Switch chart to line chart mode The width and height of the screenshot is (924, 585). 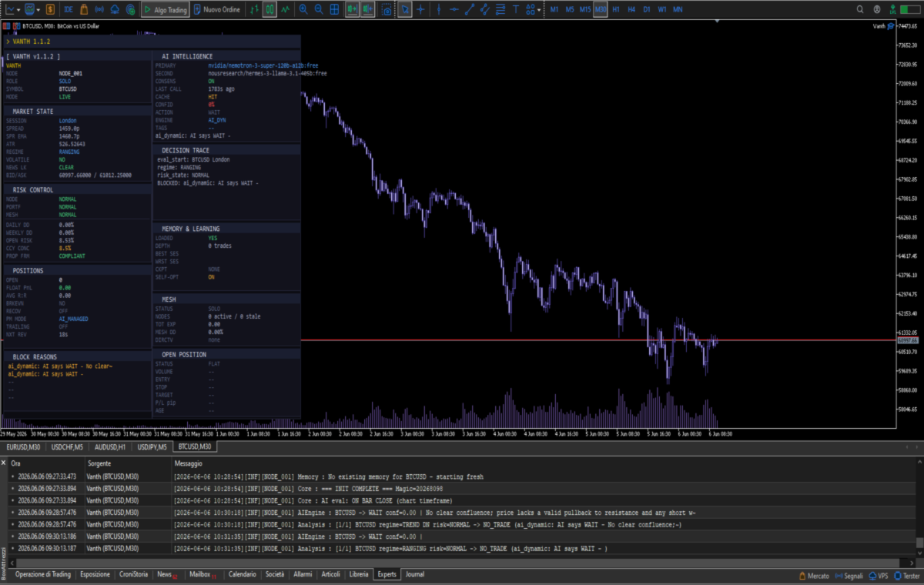(286, 9)
